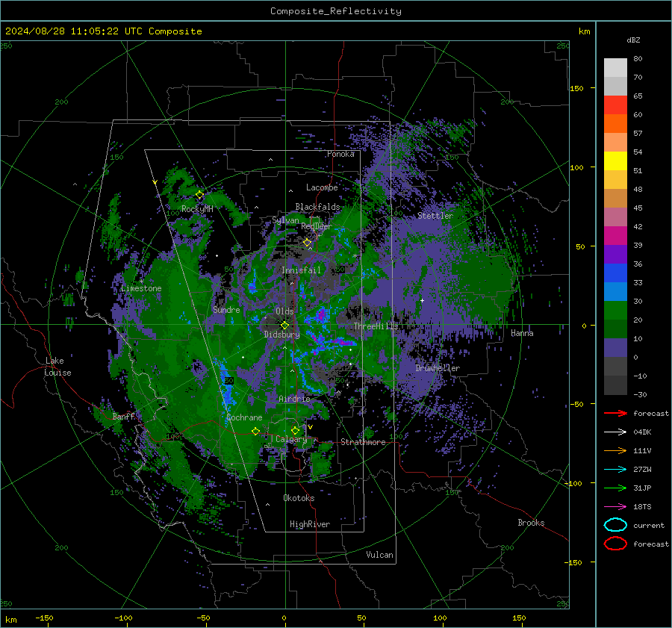Click the yellow diamond marker at radar center near Didsbury

[284, 326]
